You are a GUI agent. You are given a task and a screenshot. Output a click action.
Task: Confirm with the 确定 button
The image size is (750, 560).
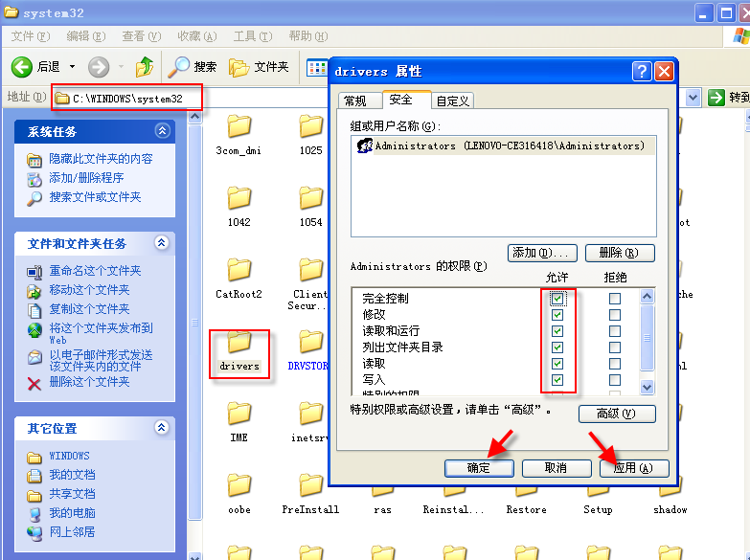(x=479, y=468)
